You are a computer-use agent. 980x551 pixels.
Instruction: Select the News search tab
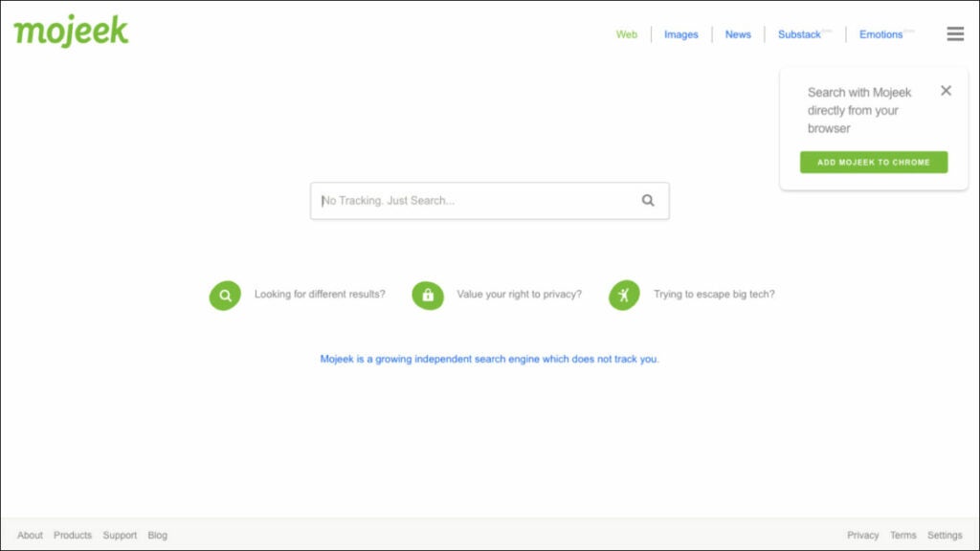click(x=738, y=34)
